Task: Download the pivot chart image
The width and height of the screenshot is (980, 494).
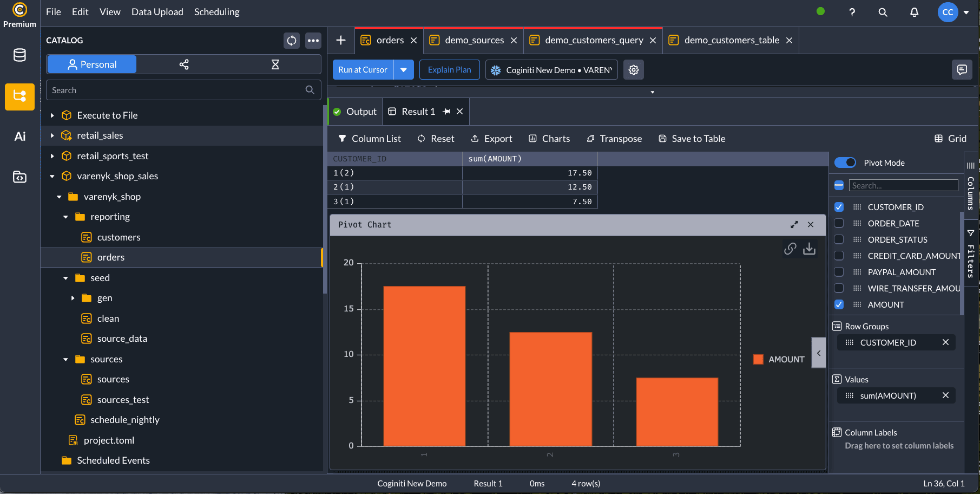Action: point(809,249)
